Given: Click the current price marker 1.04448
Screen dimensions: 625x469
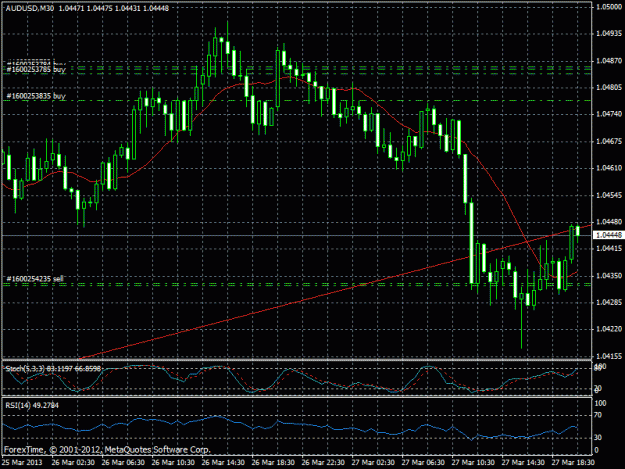Looking at the screenshot, I should [x=608, y=235].
